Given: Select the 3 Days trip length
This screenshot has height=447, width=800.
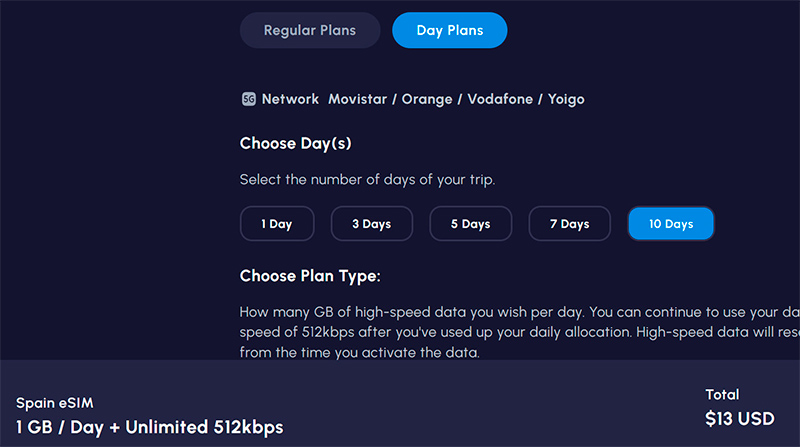Looking at the screenshot, I should click(x=371, y=224).
